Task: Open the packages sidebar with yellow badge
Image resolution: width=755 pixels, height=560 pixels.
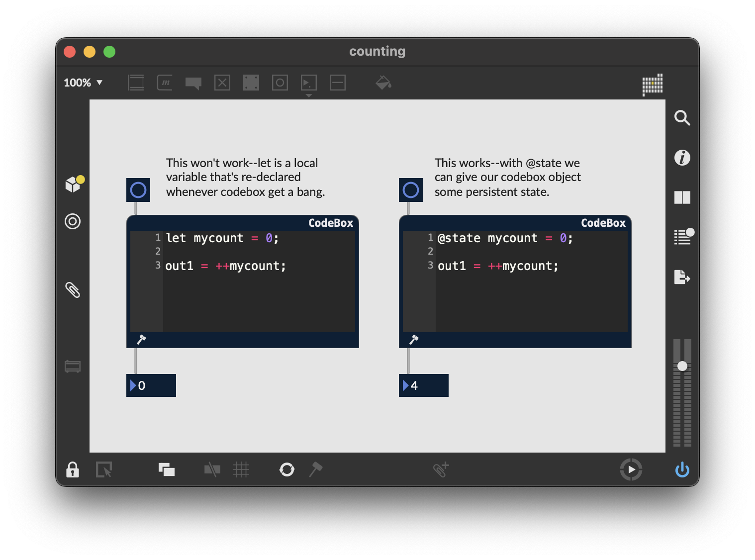Action: pyautogui.click(x=74, y=184)
